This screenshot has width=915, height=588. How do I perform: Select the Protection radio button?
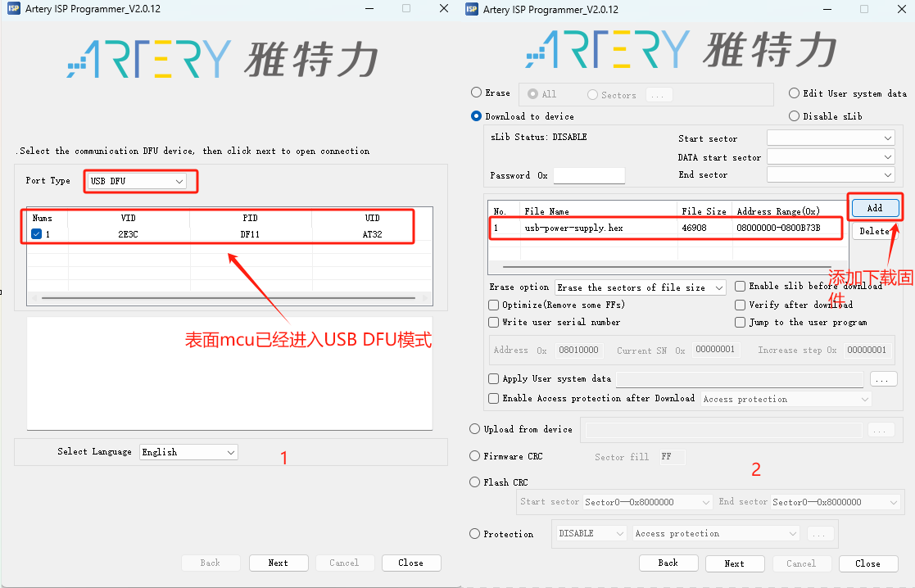475,534
